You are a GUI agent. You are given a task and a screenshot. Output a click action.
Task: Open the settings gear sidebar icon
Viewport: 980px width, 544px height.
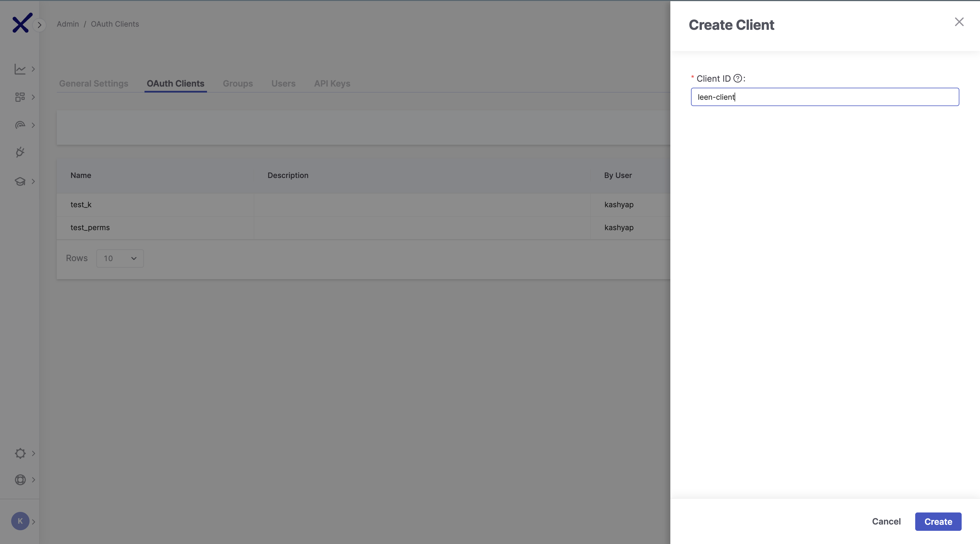tap(20, 453)
